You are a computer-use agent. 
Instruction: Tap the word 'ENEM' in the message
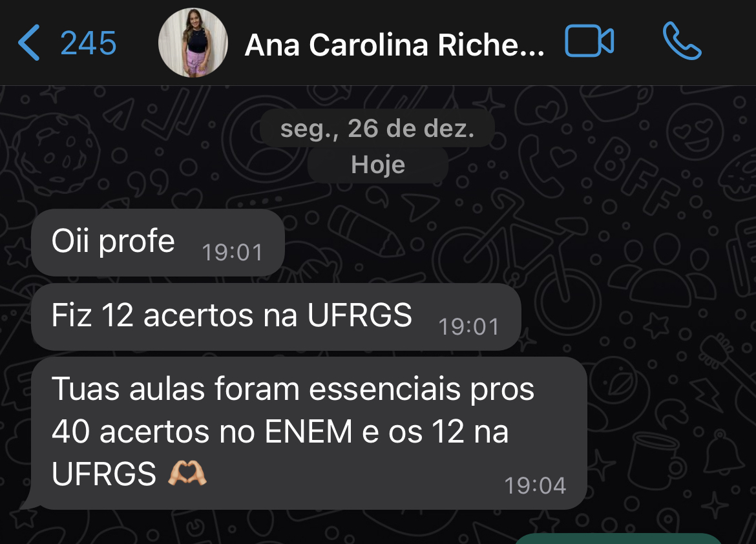309,431
